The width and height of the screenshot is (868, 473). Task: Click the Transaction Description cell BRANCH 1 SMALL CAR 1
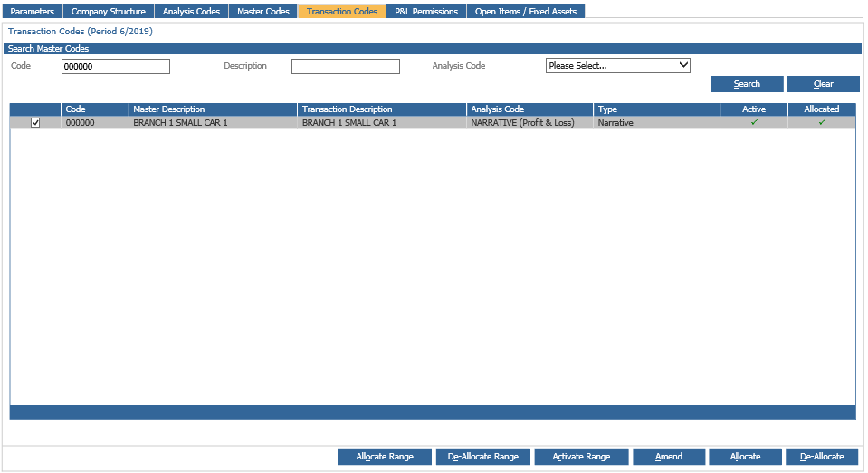point(382,123)
